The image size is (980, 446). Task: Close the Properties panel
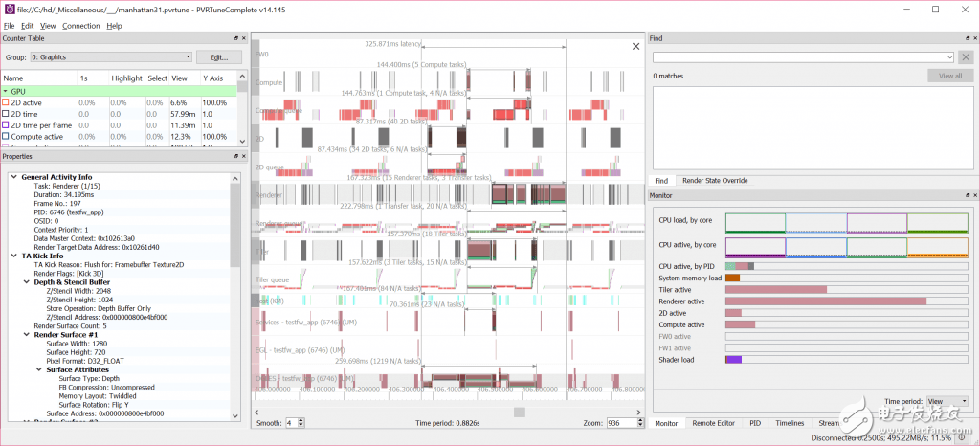click(244, 156)
